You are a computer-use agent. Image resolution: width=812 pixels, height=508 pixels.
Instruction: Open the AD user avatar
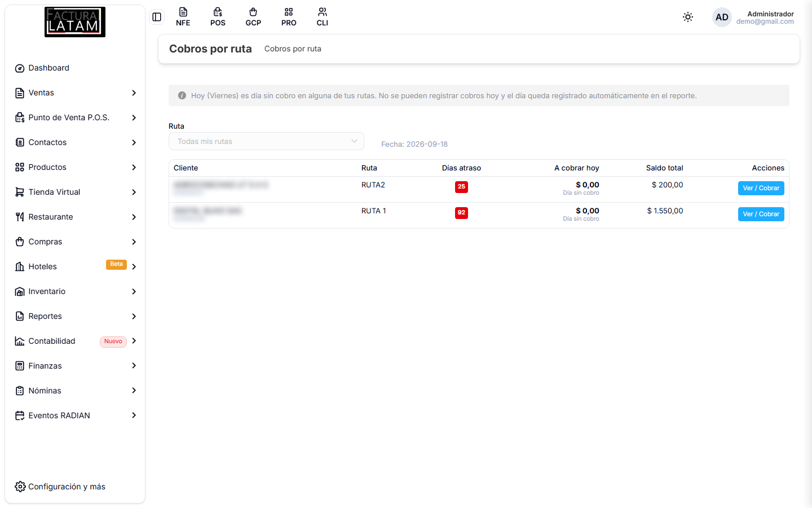(722, 17)
